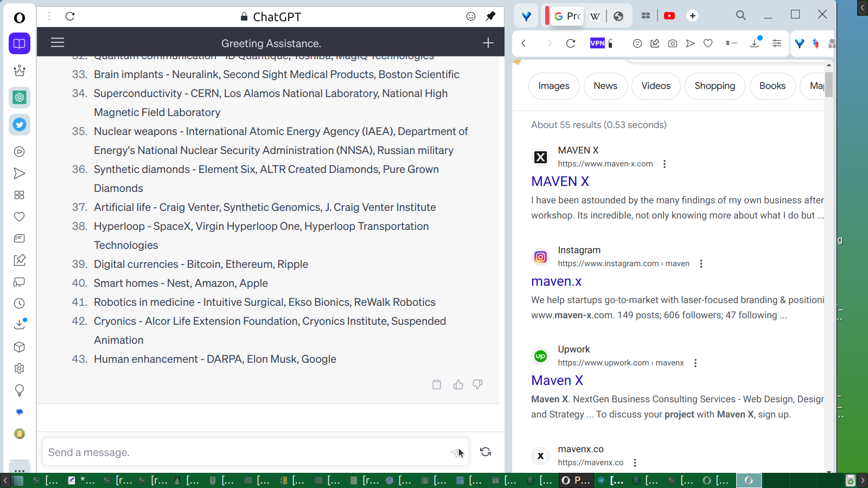The height and width of the screenshot is (488, 868).
Task: Give thumbs down to the ChatGPT response
Action: pyautogui.click(x=477, y=384)
